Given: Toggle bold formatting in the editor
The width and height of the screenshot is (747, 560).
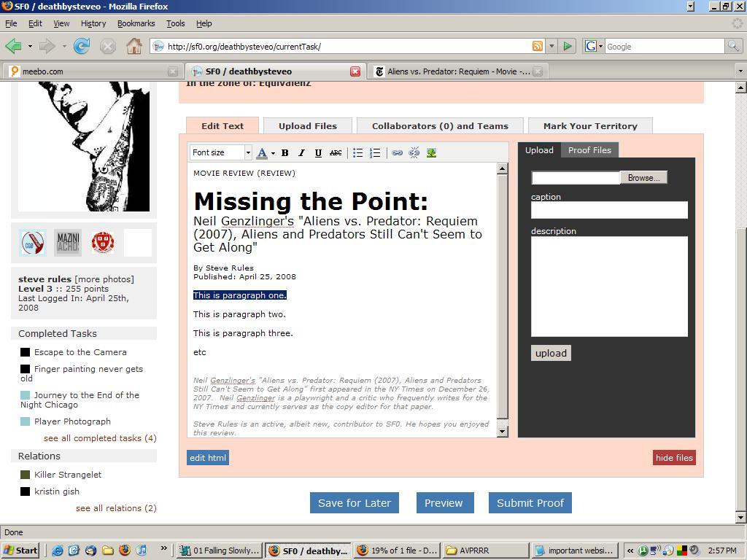Looking at the screenshot, I should pos(285,153).
